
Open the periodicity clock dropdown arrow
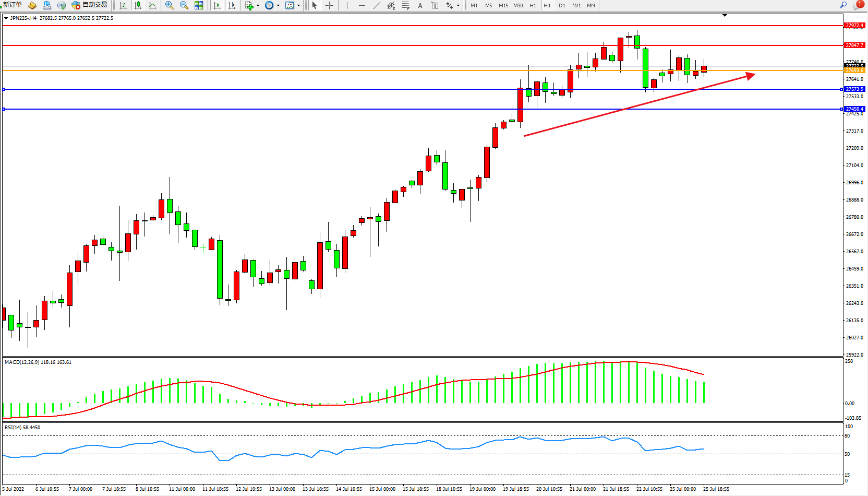coord(278,6)
